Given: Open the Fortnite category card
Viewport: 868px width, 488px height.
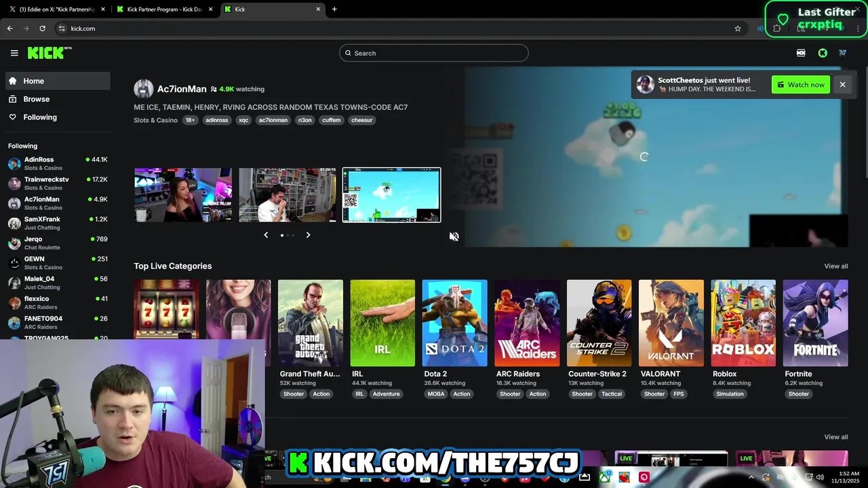Looking at the screenshot, I should pos(815,323).
